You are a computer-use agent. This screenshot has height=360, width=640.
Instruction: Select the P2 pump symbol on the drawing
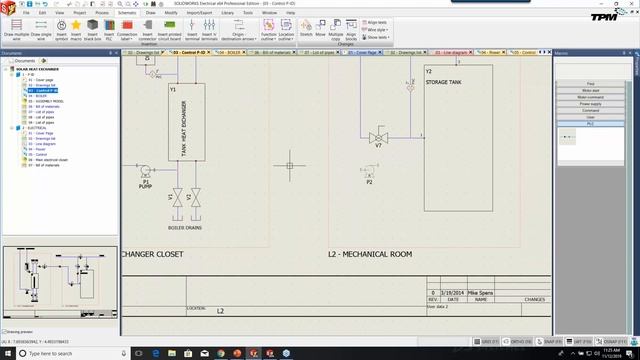coord(370,171)
